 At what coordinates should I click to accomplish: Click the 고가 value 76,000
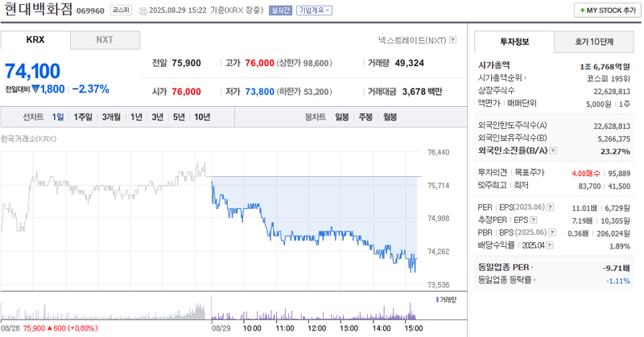pyautogui.click(x=259, y=63)
